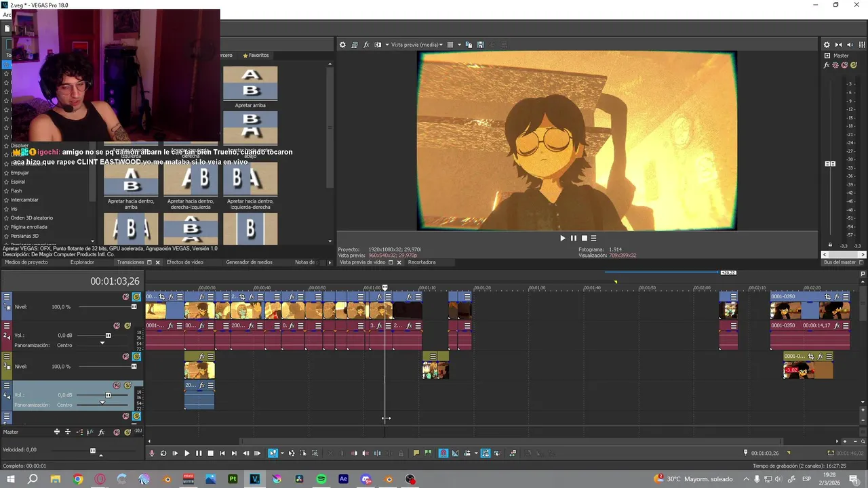Open preview quality dropdown Vista previa (media)
The height and width of the screenshot is (488, 868).
pyautogui.click(x=416, y=45)
